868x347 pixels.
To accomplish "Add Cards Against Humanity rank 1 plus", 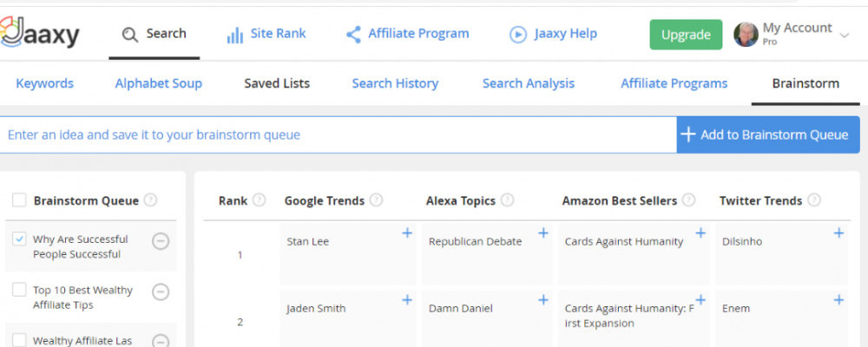I will pos(700,233).
